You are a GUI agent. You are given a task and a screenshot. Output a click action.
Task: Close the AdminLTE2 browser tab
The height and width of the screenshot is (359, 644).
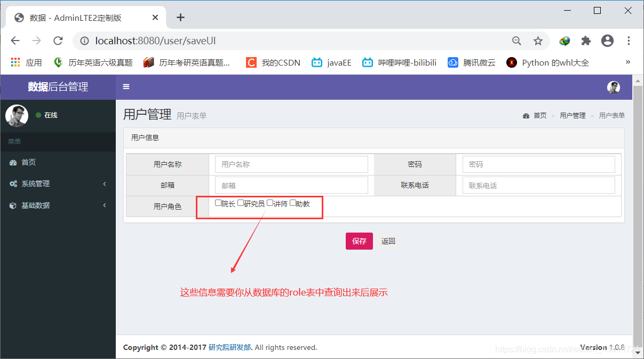[155, 18]
